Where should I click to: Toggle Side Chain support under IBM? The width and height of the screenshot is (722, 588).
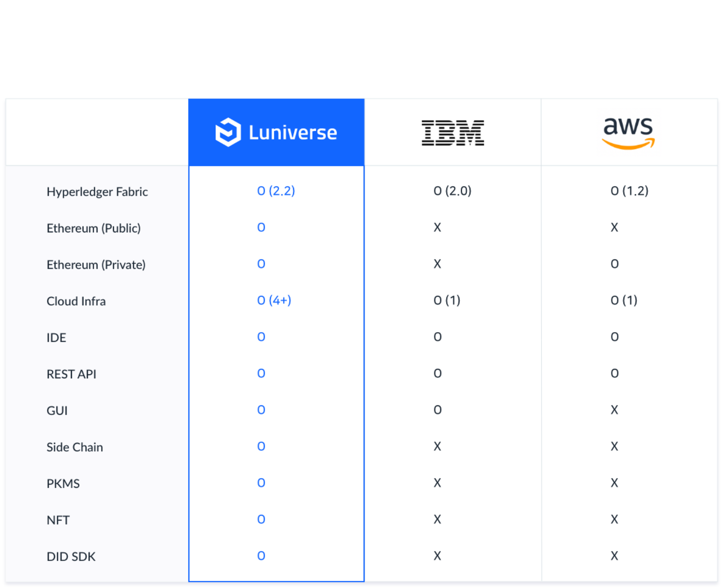[437, 447]
